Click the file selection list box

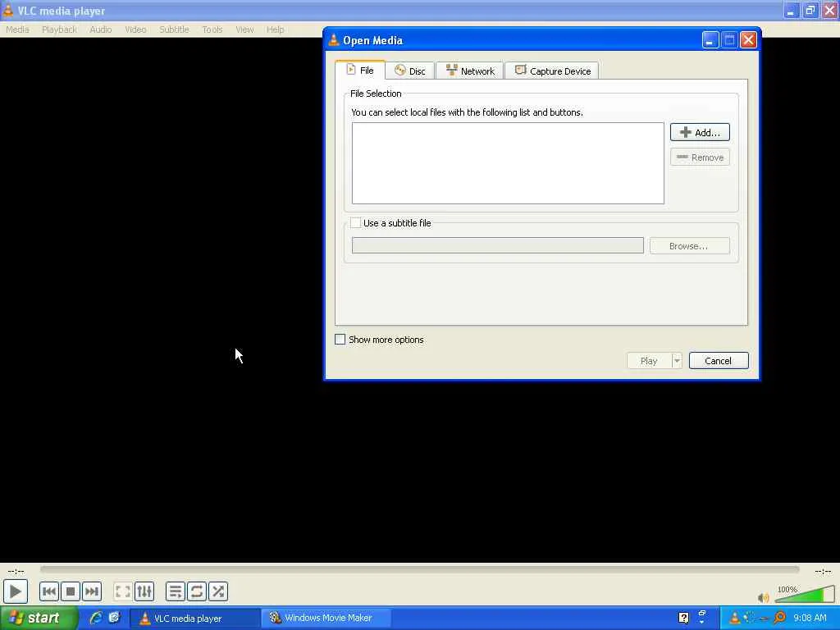click(x=508, y=163)
